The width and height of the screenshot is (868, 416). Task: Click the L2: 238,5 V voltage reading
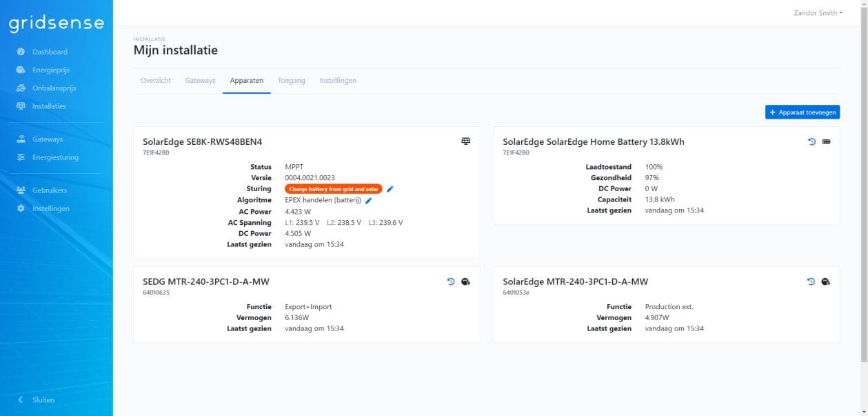click(343, 223)
